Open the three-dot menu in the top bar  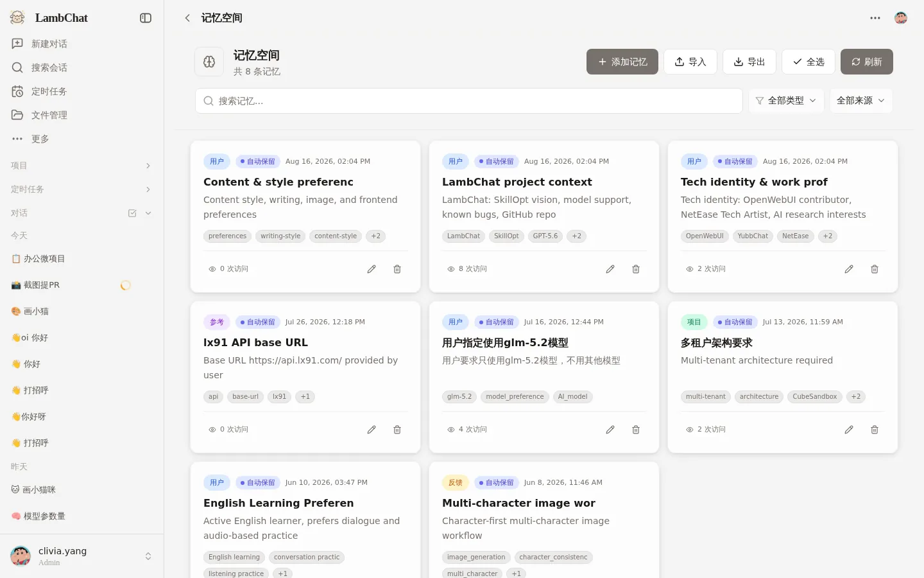click(875, 18)
